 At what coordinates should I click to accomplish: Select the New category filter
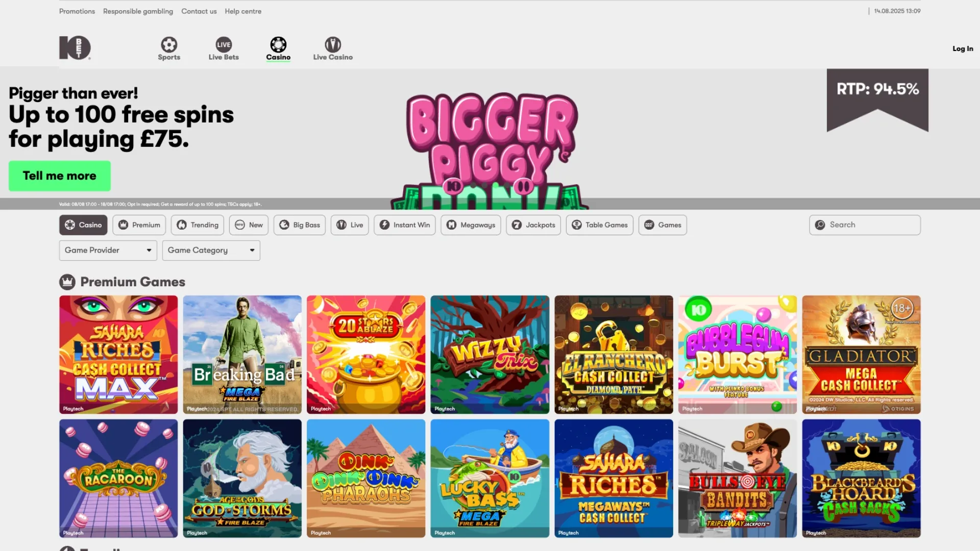(249, 225)
